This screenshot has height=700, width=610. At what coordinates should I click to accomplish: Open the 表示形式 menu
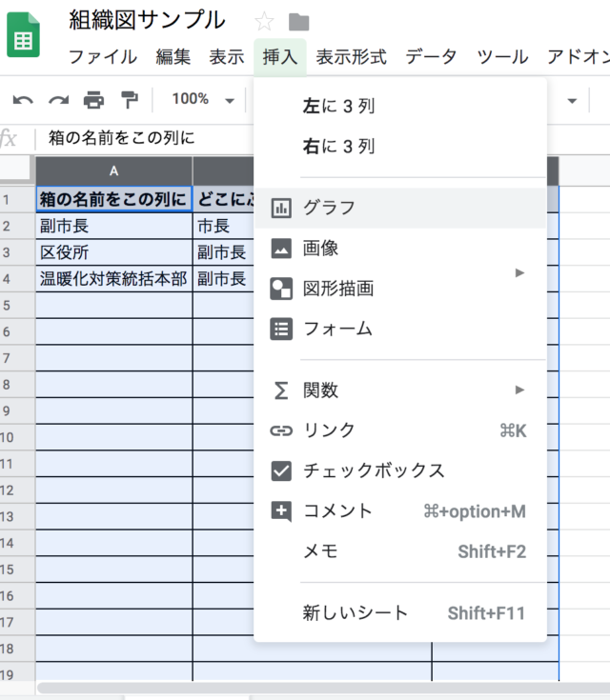pos(352,57)
